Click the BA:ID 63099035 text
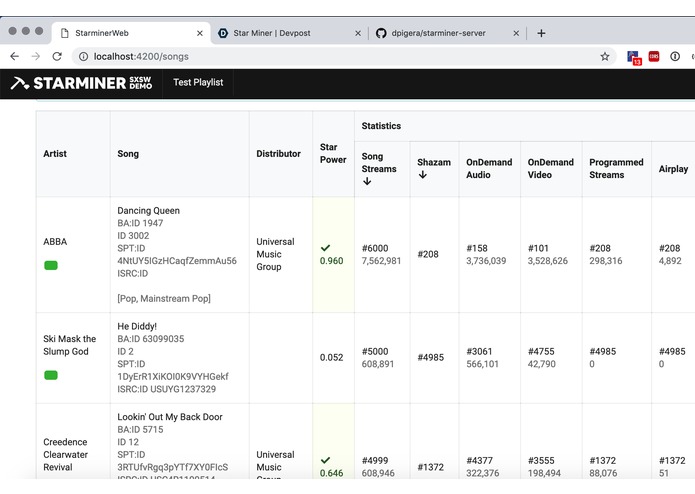 [151, 339]
